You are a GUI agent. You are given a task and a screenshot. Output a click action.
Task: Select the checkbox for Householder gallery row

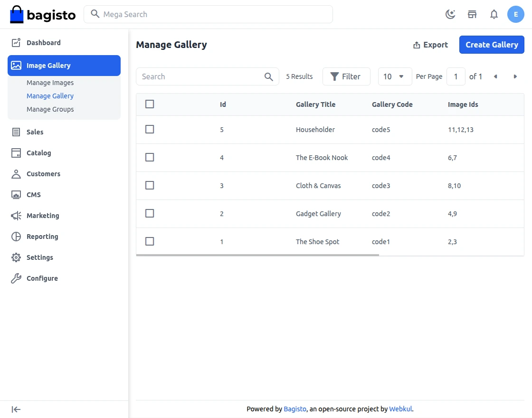tap(150, 129)
